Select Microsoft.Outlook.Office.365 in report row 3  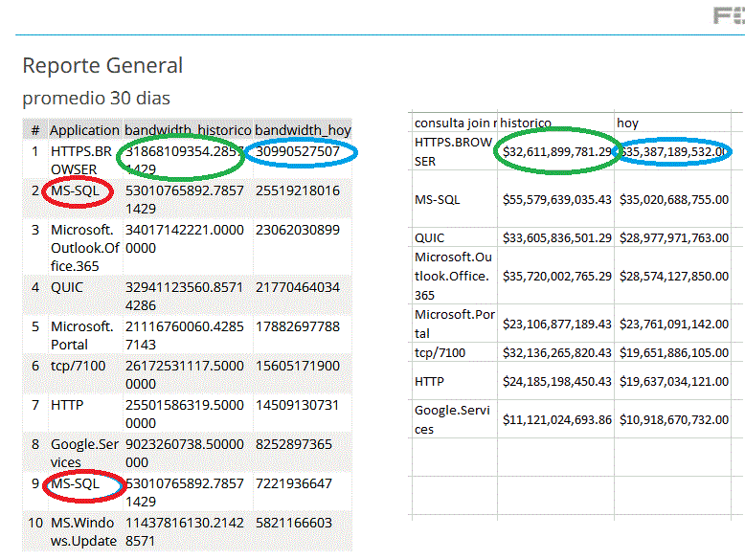click(84, 248)
